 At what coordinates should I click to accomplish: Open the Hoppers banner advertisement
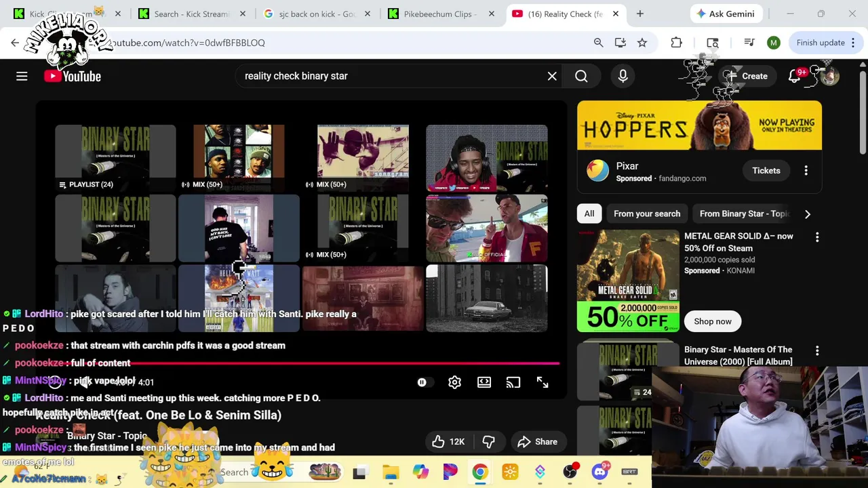point(699,125)
